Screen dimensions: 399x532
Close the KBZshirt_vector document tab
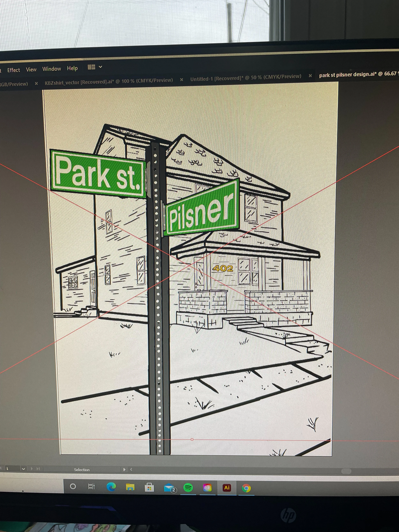point(182,79)
